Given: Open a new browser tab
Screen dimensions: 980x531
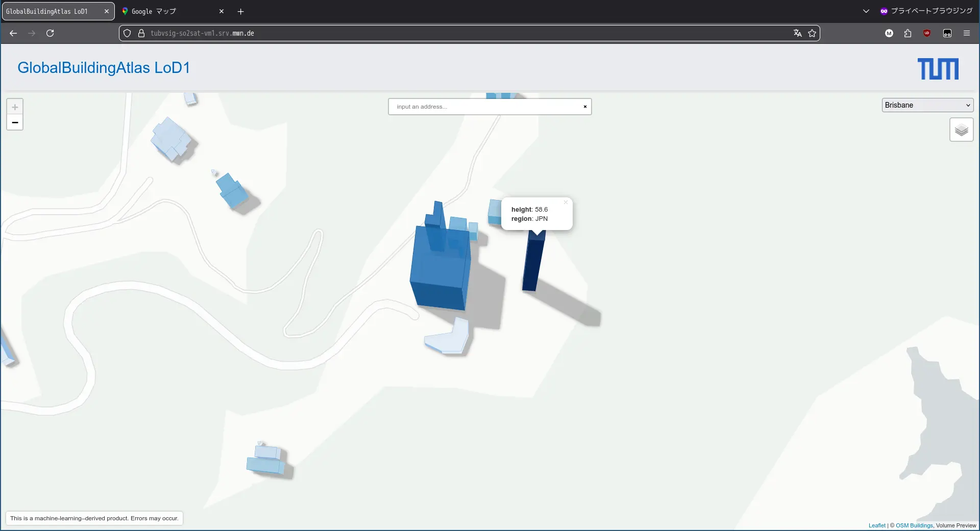Looking at the screenshot, I should pos(240,11).
